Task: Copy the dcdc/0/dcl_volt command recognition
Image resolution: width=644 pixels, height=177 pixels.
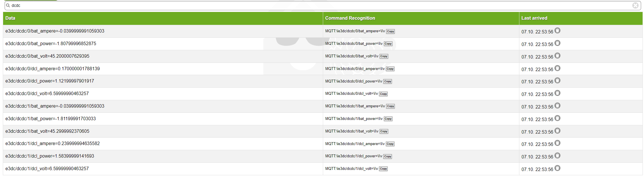Action: [x=383, y=94]
